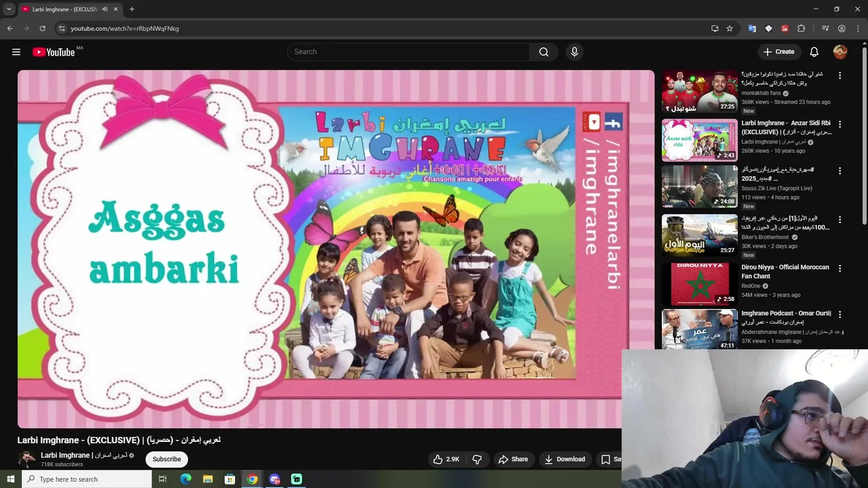
Task: Open Microsoft Store from taskbar
Action: (x=230, y=479)
